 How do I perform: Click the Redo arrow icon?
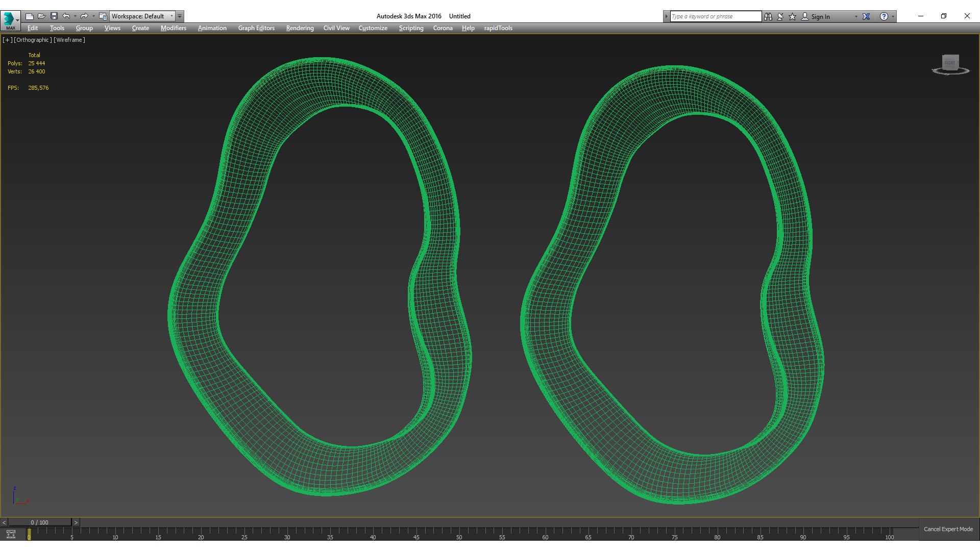84,16
